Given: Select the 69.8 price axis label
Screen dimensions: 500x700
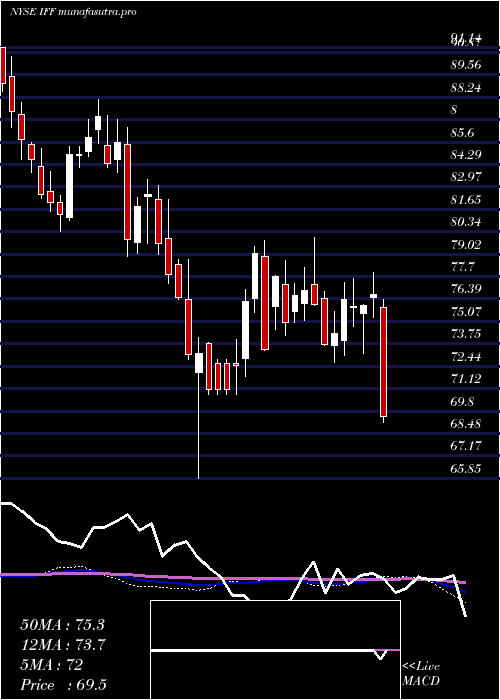Looking at the screenshot, I should click(462, 402).
